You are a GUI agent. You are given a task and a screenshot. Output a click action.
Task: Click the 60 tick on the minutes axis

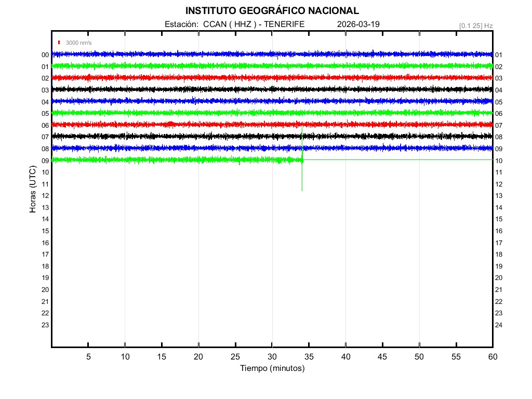(492, 357)
